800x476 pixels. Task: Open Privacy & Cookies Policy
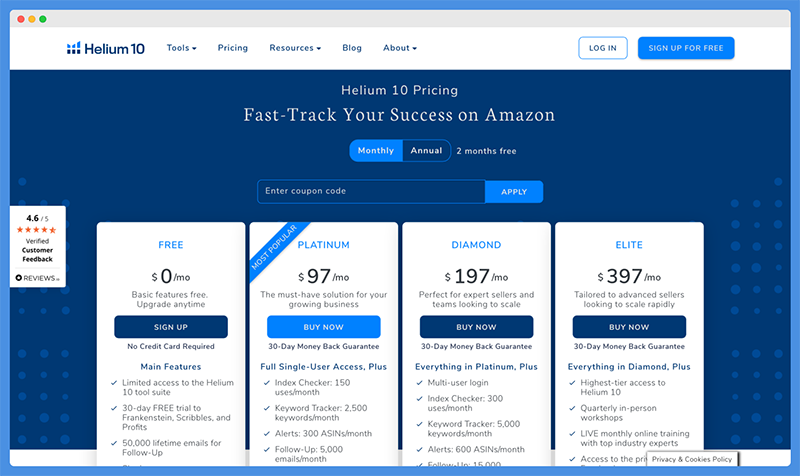pos(692,459)
